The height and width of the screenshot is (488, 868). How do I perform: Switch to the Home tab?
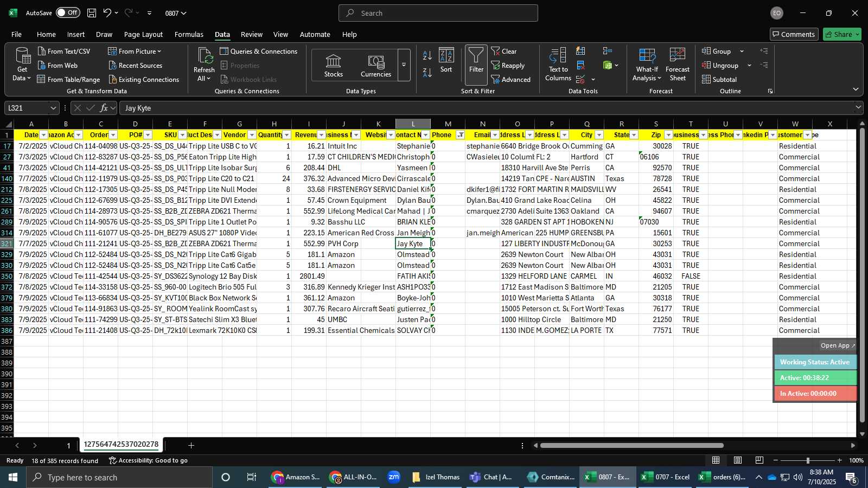point(46,34)
